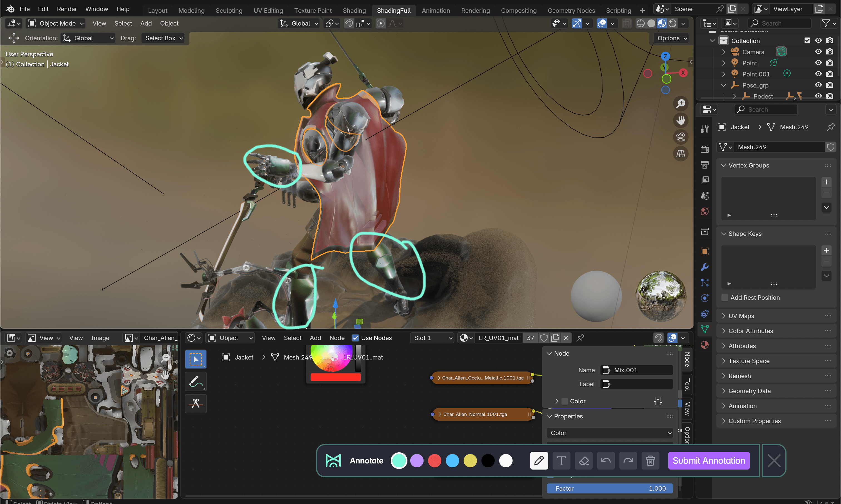Pick the red annotation color swatch
The height and width of the screenshot is (504, 841).
[x=434, y=461]
